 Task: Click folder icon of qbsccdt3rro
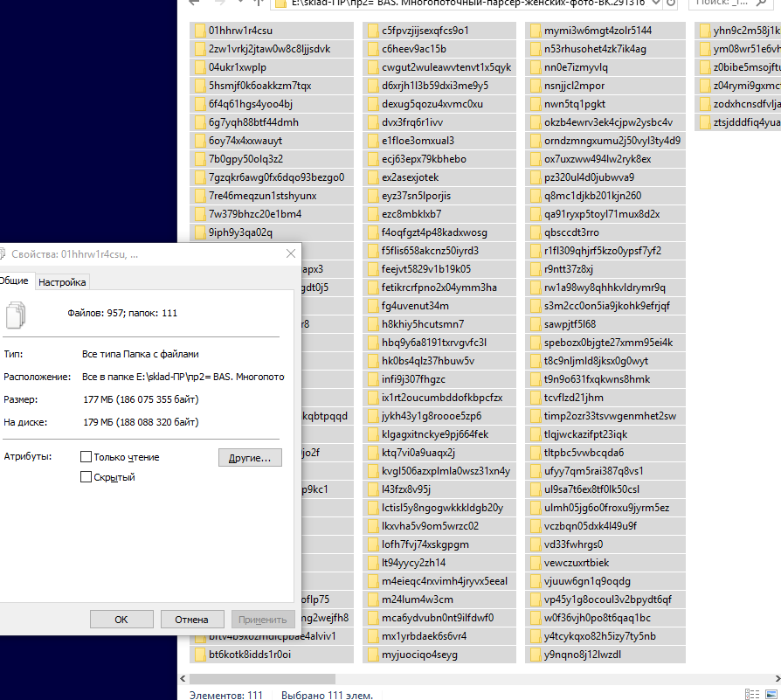tap(536, 232)
